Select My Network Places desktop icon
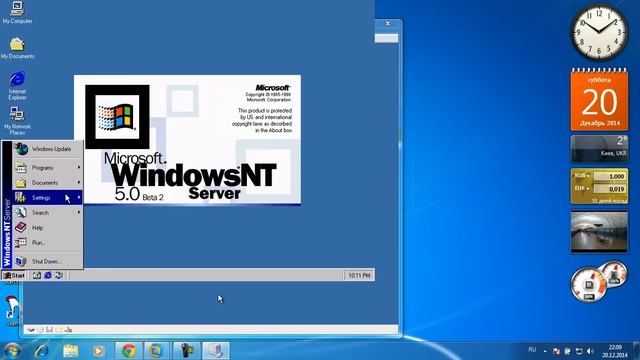This screenshot has width=640, height=360. tap(17, 120)
